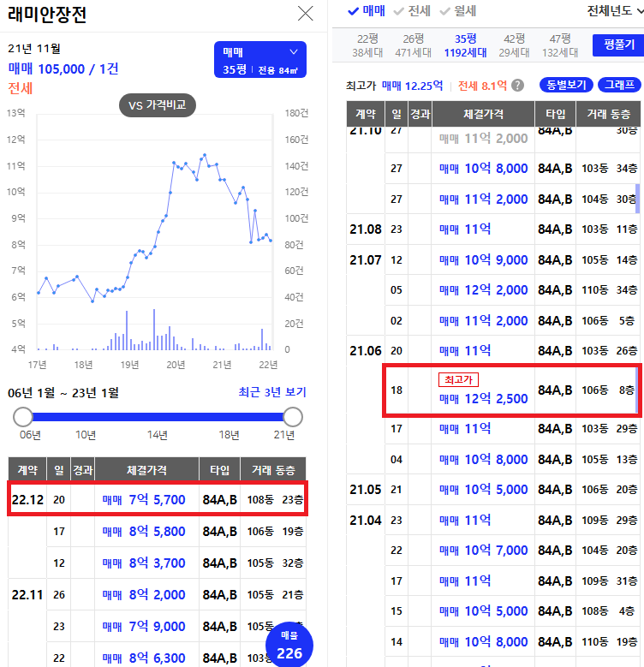
Task: Click the 평풀기 button
Action: click(619, 45)
